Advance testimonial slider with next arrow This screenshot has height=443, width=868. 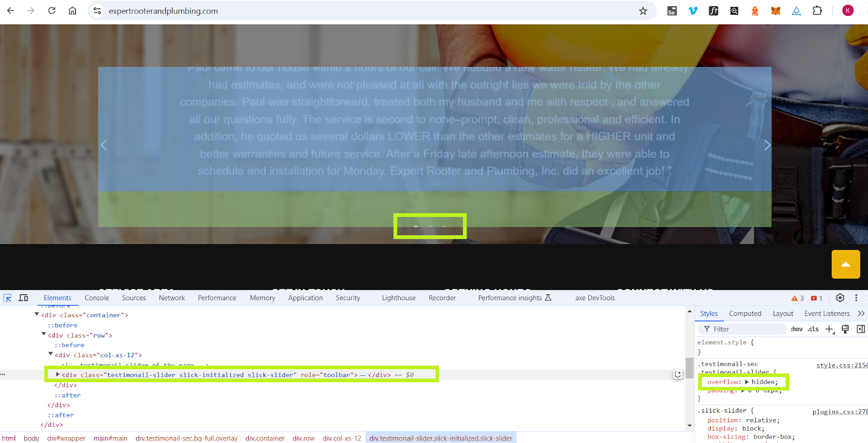(x=767, y=145)
